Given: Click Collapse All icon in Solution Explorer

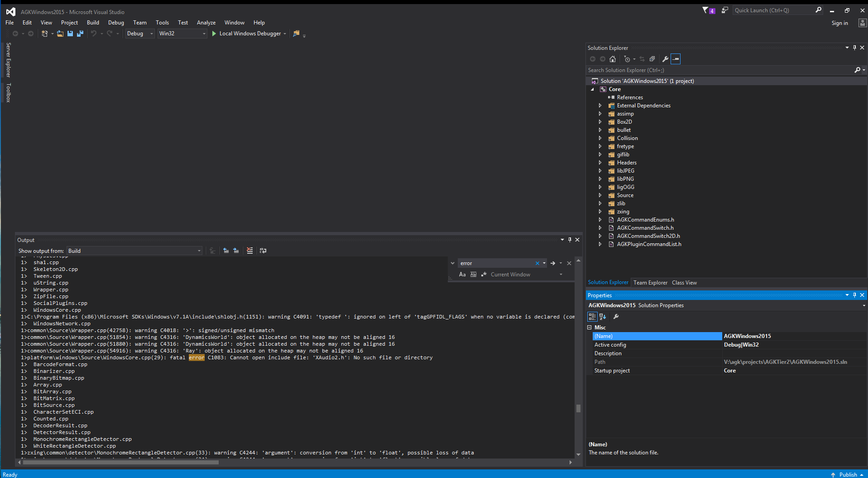Looking at the screenshot, I should point(652,59).
